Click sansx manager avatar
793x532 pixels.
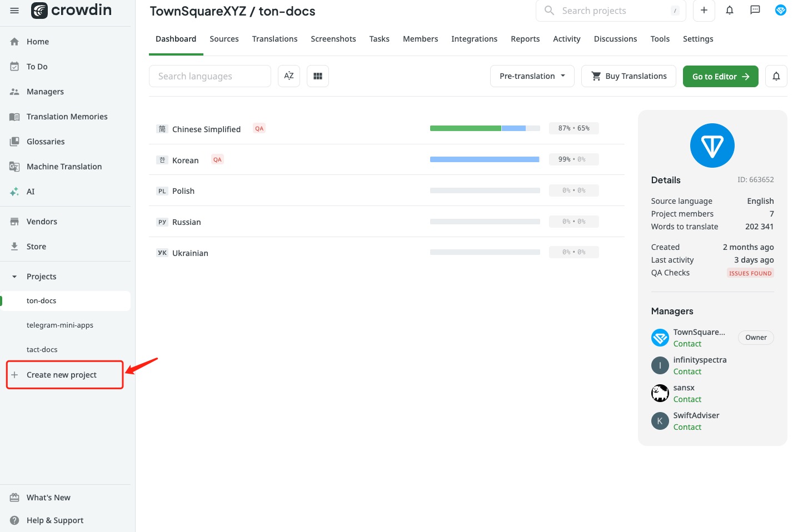660,393
